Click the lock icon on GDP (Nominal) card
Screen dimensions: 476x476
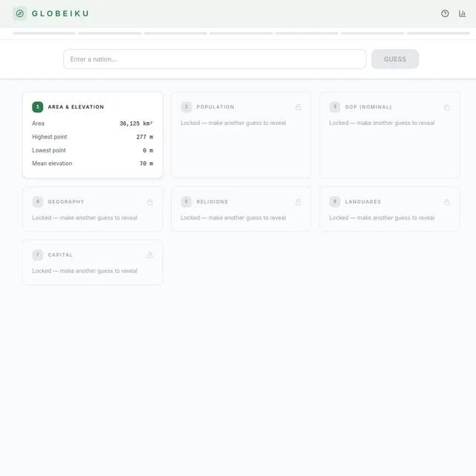(446, 107)
